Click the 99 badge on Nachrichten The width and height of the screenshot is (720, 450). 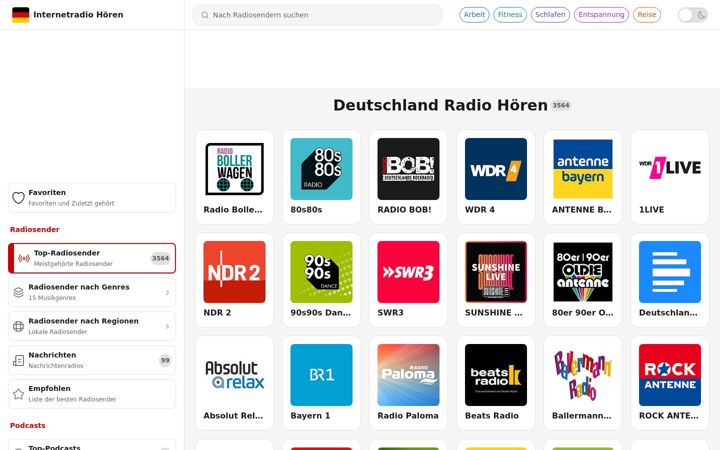(x=165, y=360)
